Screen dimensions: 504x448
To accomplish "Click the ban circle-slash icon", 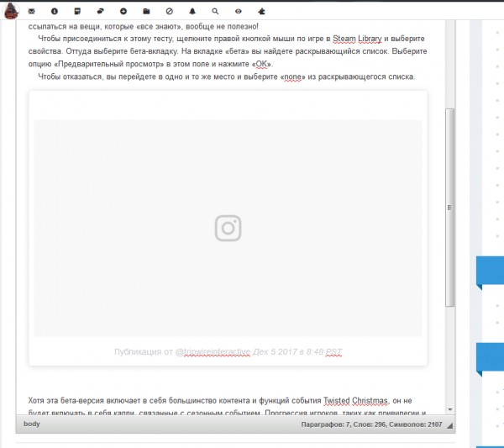I will click(170, 11).
